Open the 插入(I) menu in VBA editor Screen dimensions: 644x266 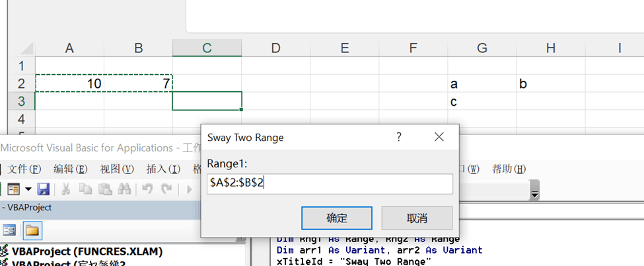click(163, 169)
